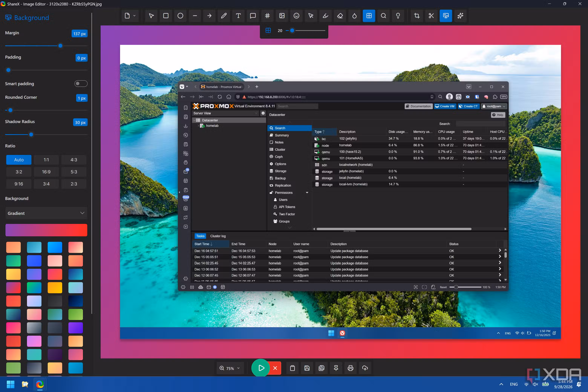Viewport: 588px width, 392px height.
Task: Pick the yellow gradient swatch
Action: tap(14, 274)
